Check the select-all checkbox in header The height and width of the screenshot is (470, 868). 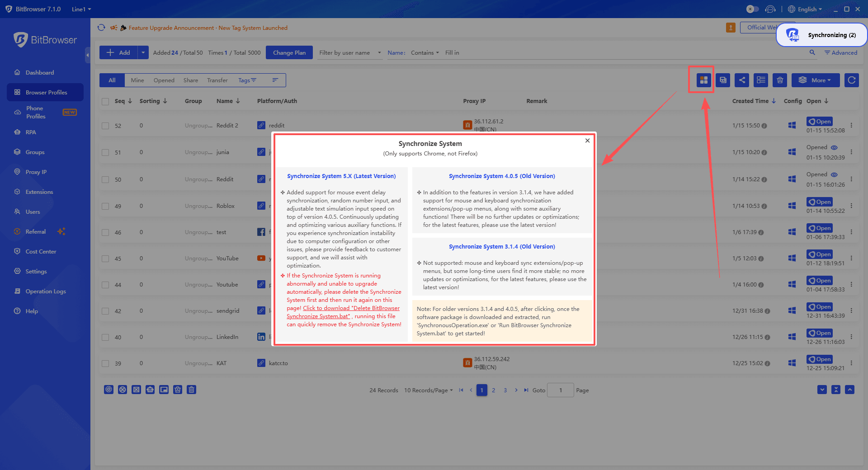[x=105, y=101]
